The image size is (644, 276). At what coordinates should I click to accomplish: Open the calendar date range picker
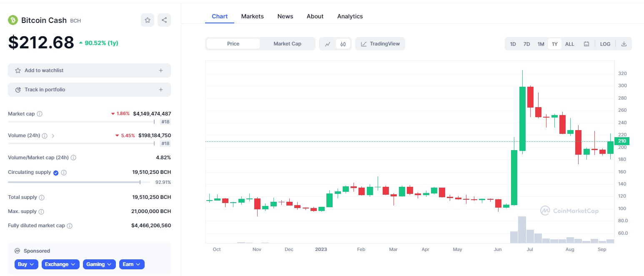coord(586,44)
